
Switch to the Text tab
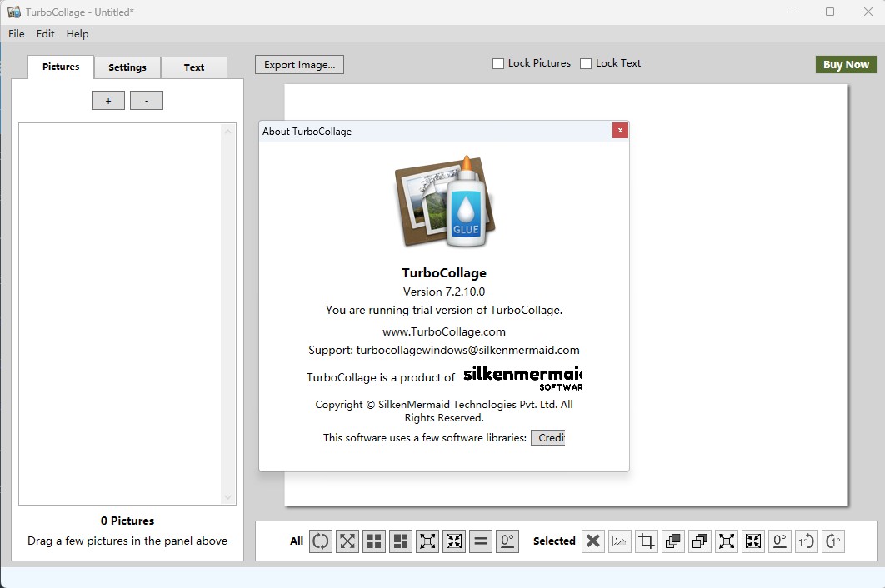(x=194, y=67)
